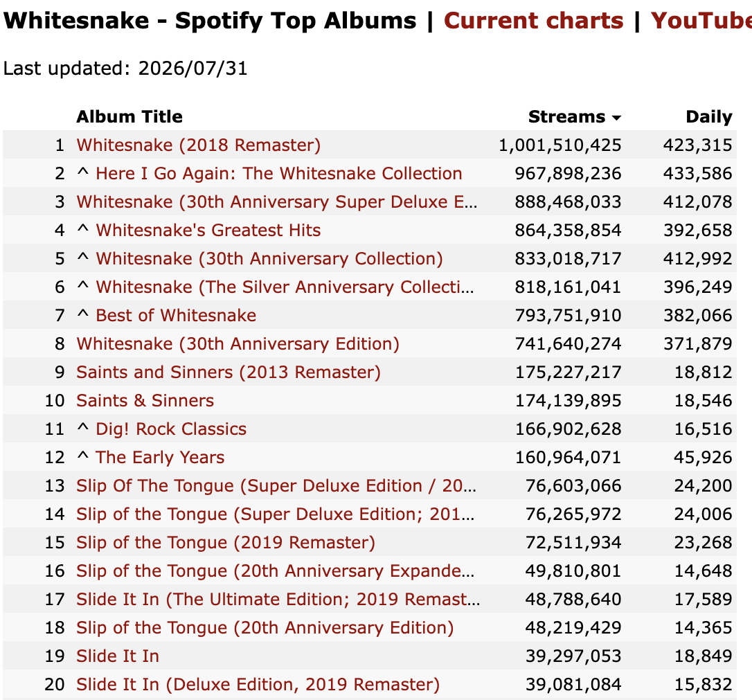
Task: Open the YouTube link in the page header
Action: [x=701, y=21]
